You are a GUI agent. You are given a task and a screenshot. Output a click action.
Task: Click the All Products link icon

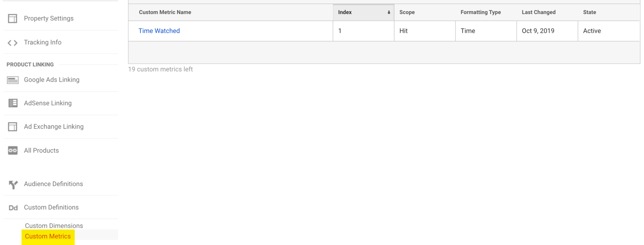click(13, 150)
